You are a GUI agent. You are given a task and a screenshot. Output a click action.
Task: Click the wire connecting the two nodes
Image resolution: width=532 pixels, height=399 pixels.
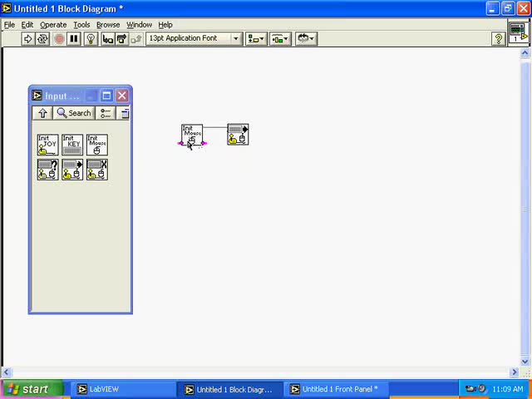215,127
